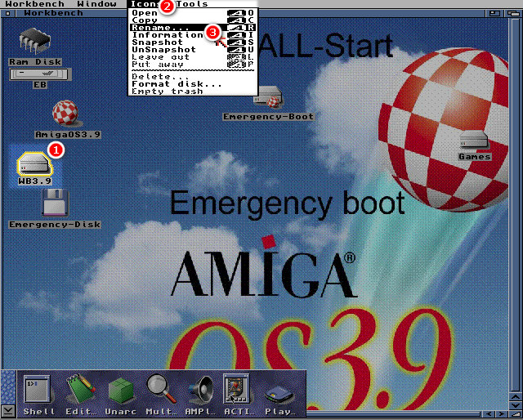Collapse dock using bottom-left arrow button
Image resolution: width=523 pixels, height=420 pixels.
8,410
